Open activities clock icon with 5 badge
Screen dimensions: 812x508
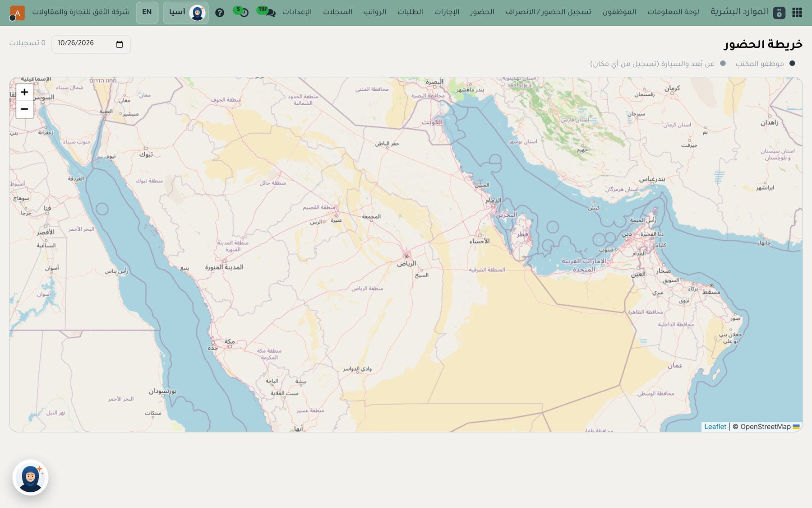coord(241,12)
